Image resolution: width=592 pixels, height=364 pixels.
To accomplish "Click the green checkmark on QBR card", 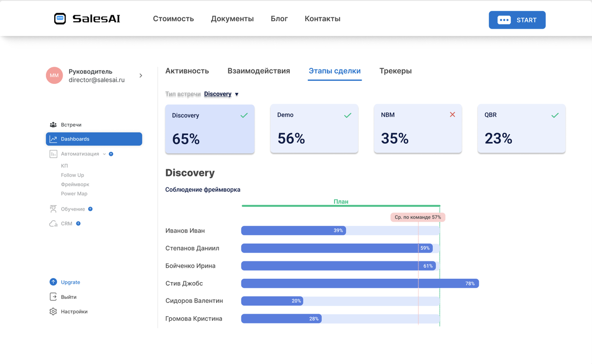I will 555,115.
